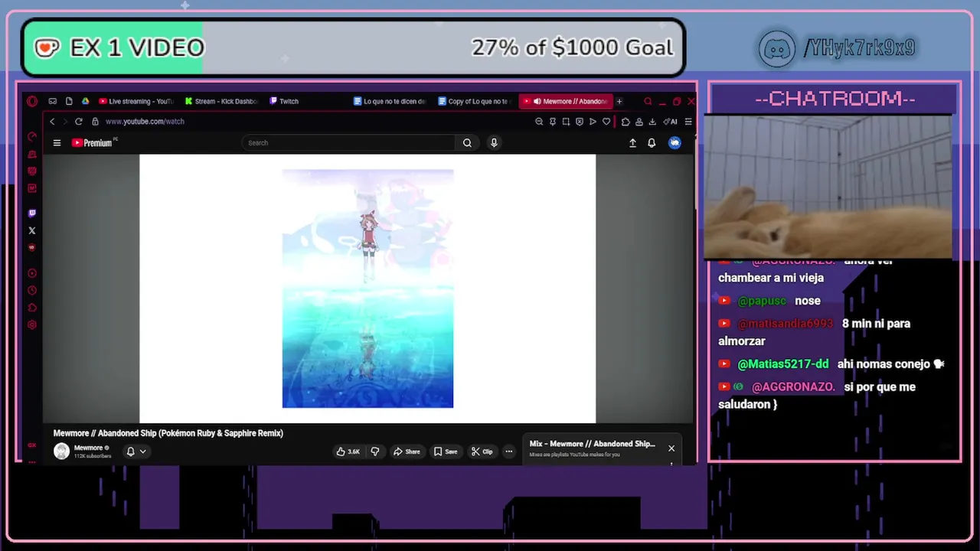Start voice search with the microphone
The height and width of the screenshot is (551, 980).
494,143
